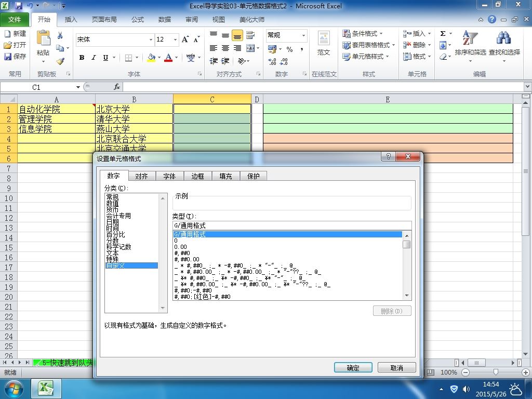Open the green 文件 File button
Image resolution: width=532 pixels, height=399 pixels.
[x=15, y=19]
